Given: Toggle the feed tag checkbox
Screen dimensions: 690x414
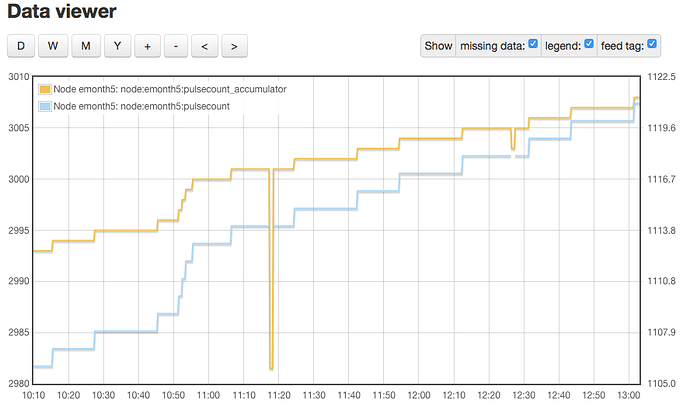Looking at the screenshot, I should point(652,44).
